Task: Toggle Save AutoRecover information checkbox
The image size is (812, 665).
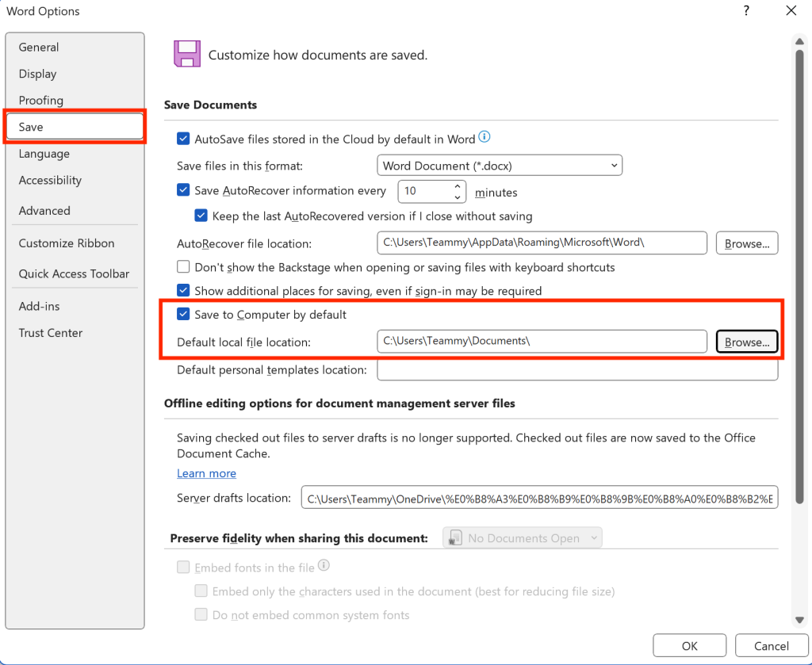Action: coord(184,191)
